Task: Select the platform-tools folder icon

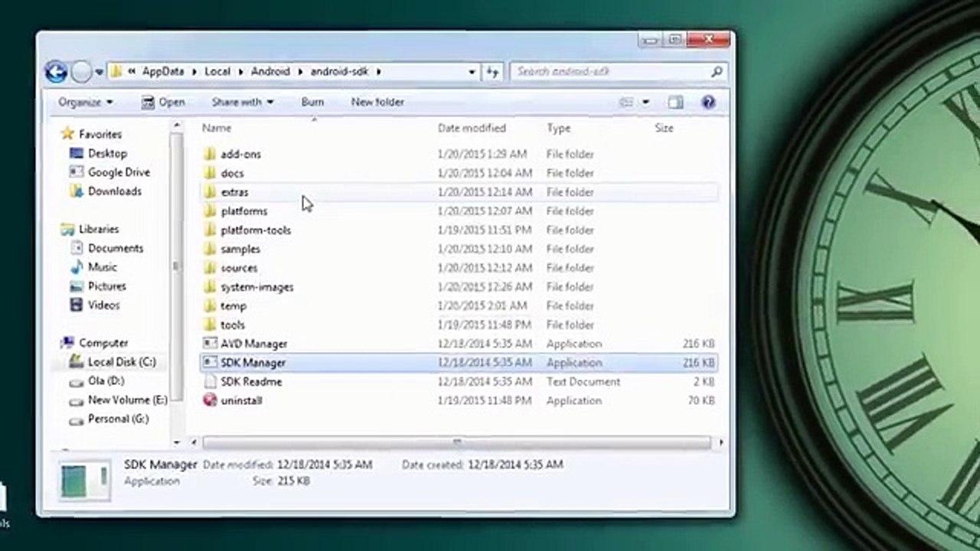Action: click(x=211, y=230)
